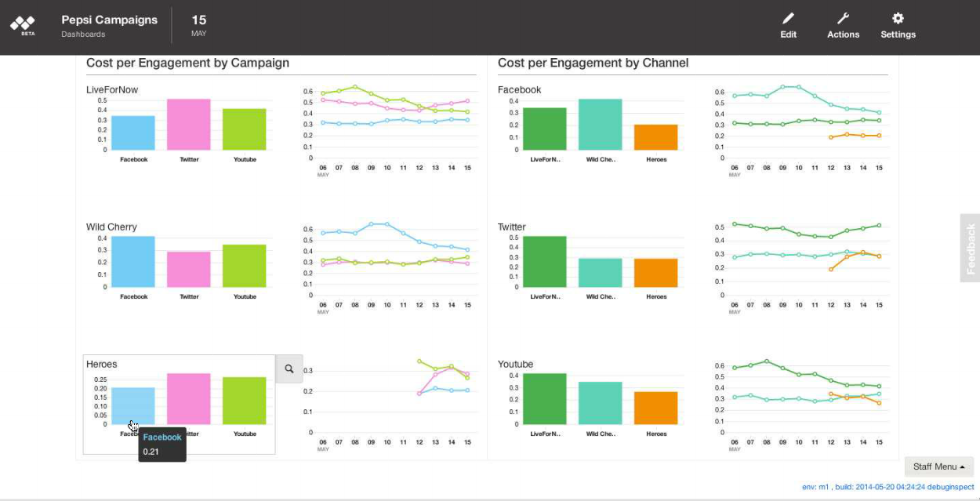The width and height of the screenshot is (980, 501).
Task: Click Twitter channel LiveForNow green bar
Action: (544, 261)
